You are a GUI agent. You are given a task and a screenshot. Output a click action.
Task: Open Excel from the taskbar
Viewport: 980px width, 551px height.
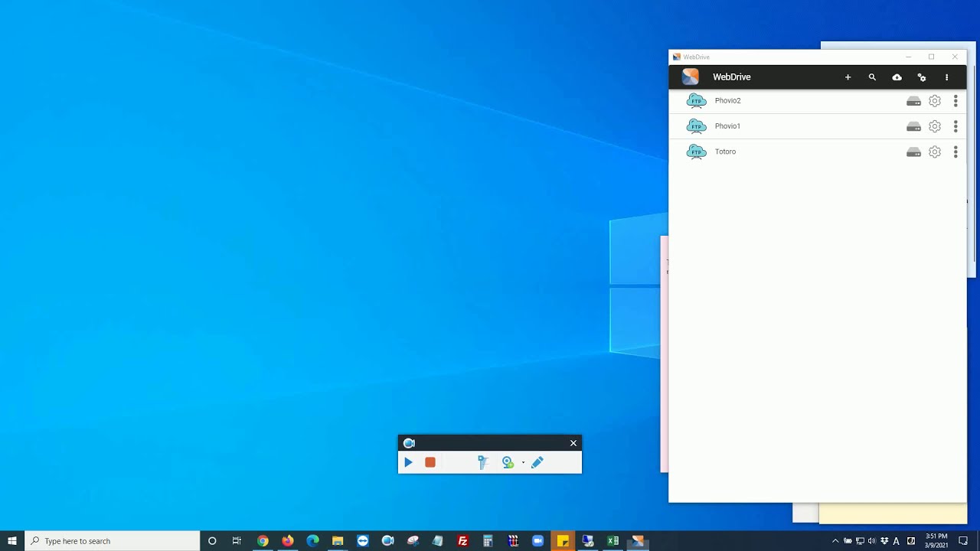click(612, 541)
